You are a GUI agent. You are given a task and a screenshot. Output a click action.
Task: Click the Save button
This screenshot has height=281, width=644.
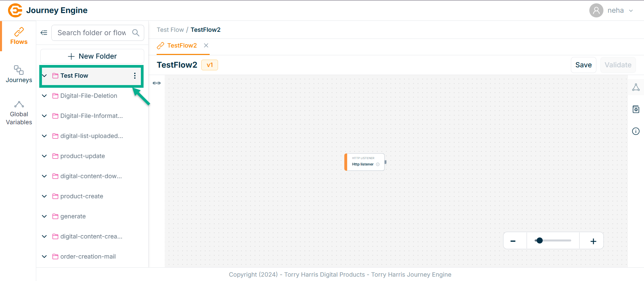[x=583, y=65]
